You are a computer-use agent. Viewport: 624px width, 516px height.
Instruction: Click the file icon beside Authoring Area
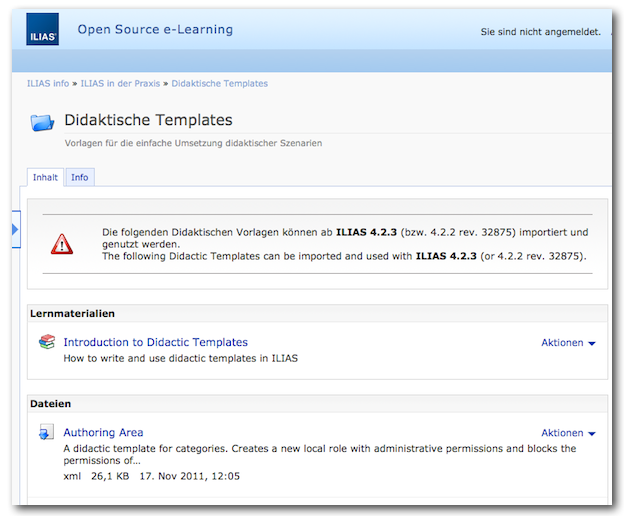(46, 433)
